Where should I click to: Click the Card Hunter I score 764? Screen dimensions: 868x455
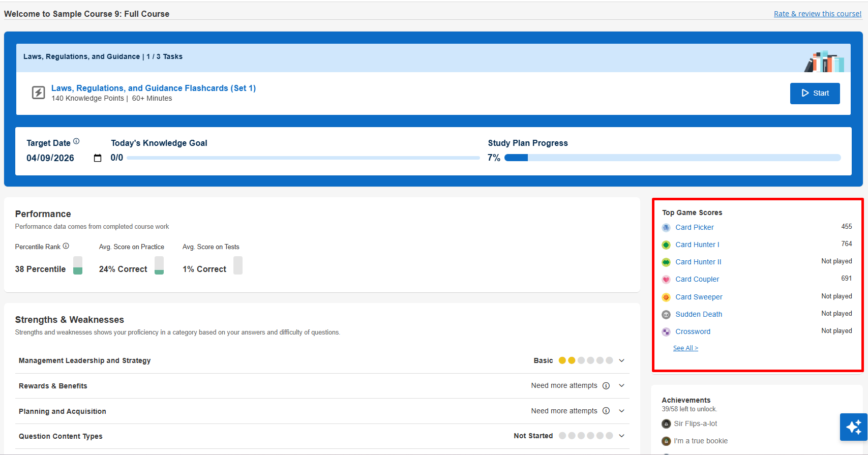[847, 244]
